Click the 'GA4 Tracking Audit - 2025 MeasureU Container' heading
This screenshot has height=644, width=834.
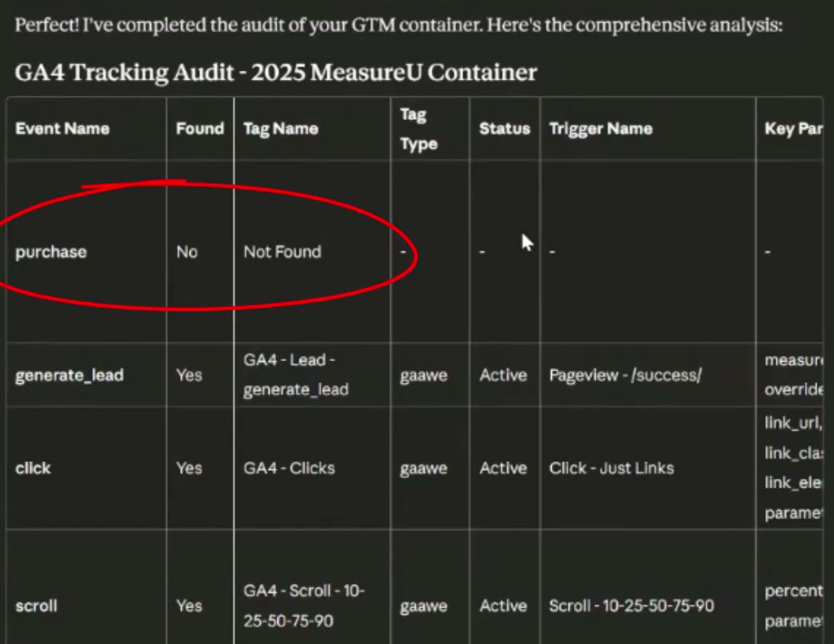(276, 73)
